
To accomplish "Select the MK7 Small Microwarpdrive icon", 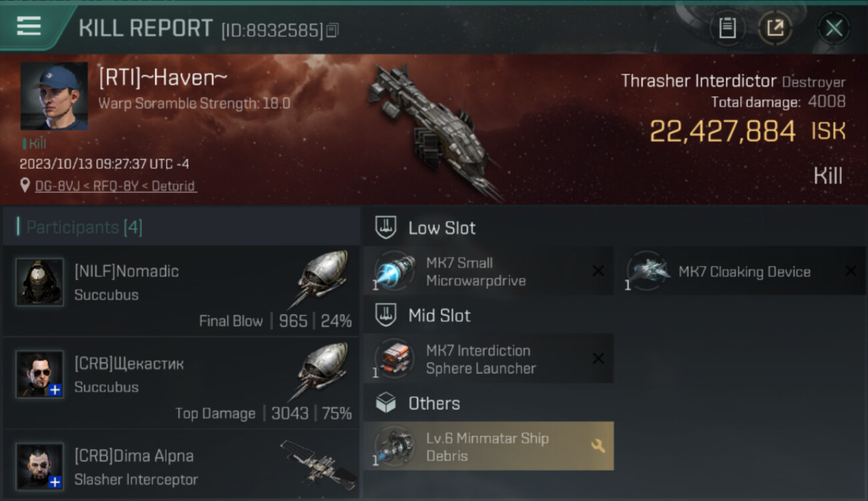I will [x=394, y=272].
